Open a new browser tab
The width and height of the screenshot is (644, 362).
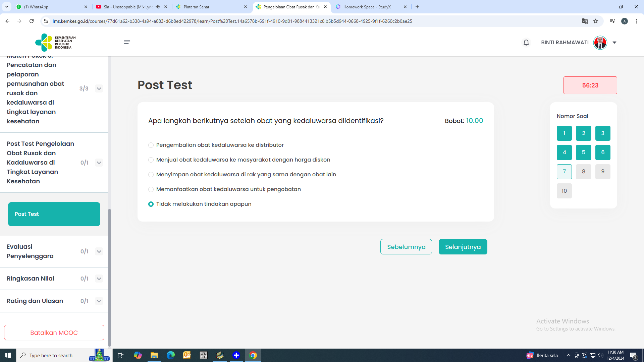pyautogui.click(x=417, y=7)
